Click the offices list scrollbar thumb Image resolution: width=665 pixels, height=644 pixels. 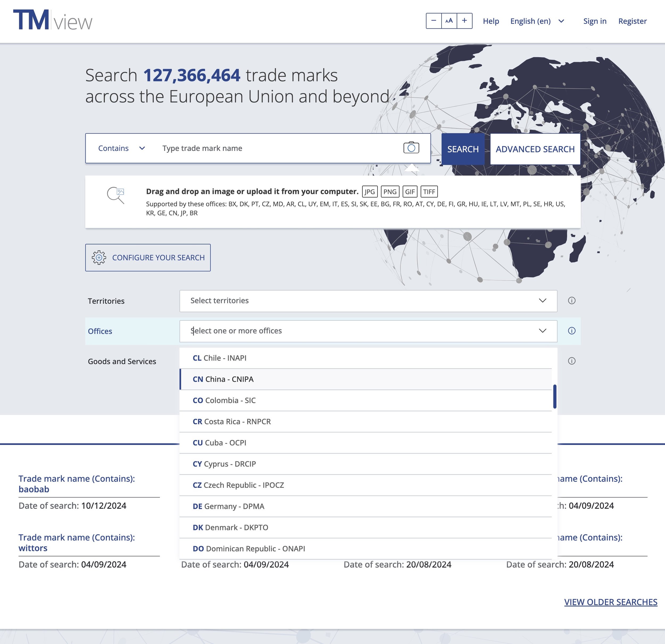coord(555,397)
